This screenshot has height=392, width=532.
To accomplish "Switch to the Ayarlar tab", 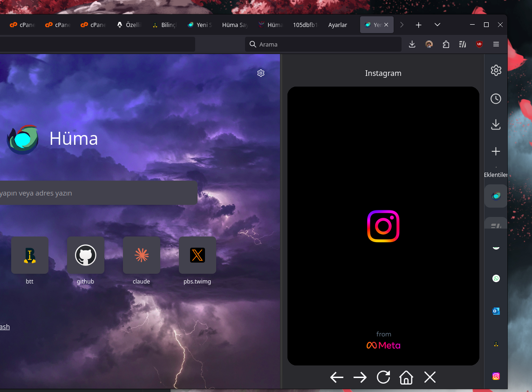I will coord(338,25).
